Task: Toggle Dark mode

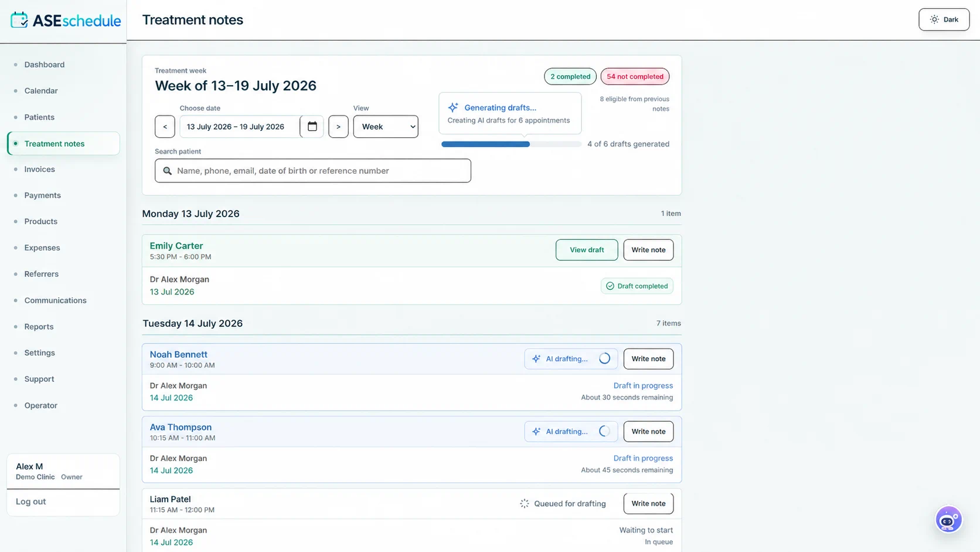Action: click(x=944, y=19)
